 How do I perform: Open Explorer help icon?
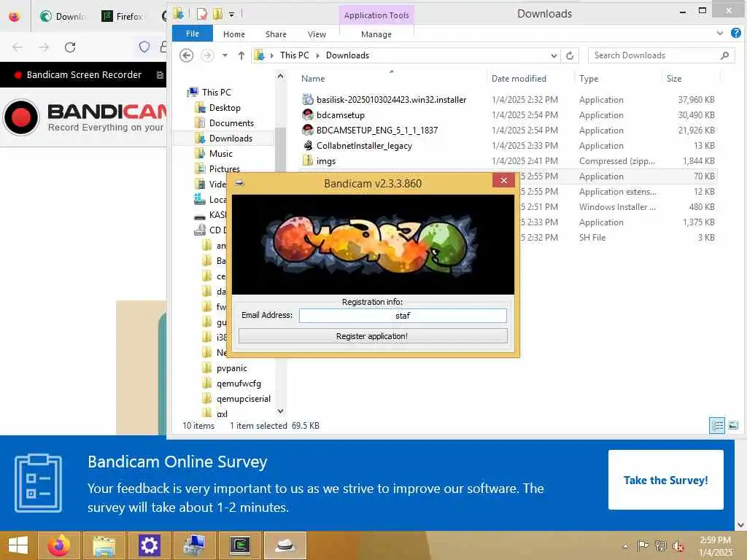pyautogui.click(x=735, y=33)
